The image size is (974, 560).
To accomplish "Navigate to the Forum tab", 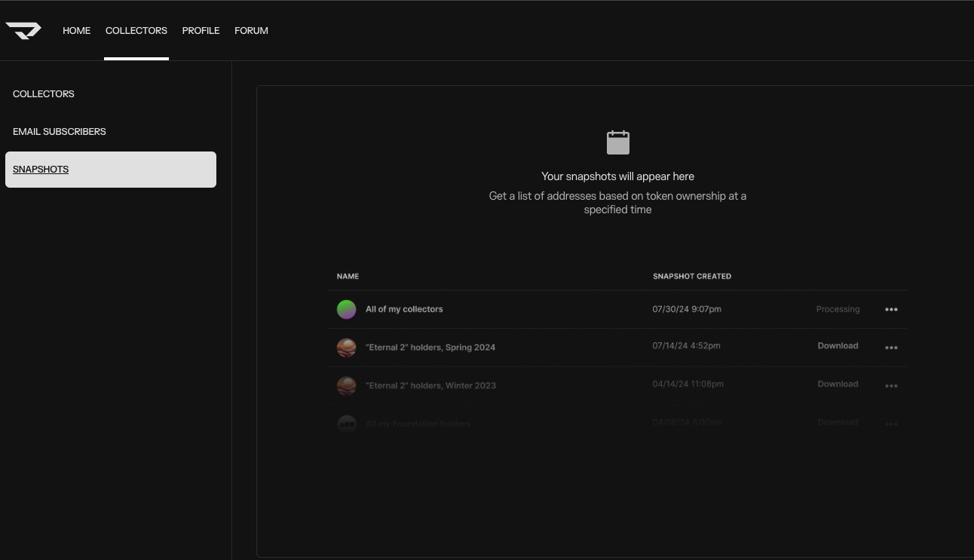I will click(251, 31).
